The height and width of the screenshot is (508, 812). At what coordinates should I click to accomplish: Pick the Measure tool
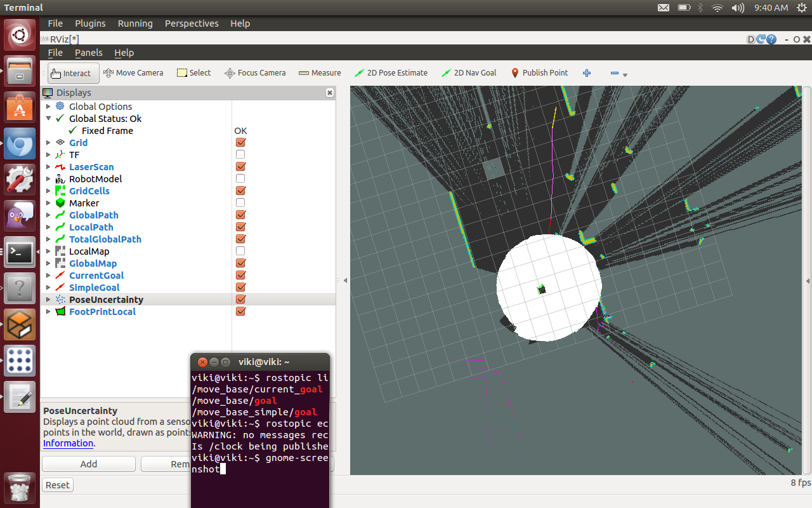pyautogui.click(x=320, y=73)
